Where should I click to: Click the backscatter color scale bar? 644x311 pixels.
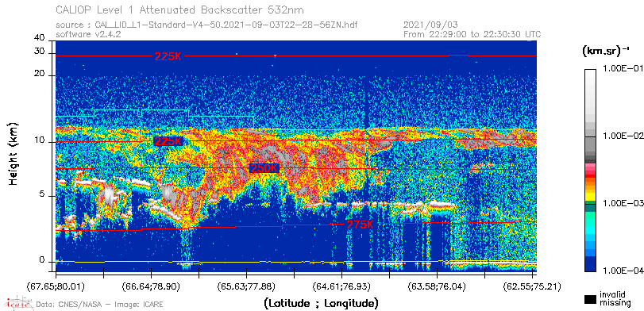click(590, 171)
